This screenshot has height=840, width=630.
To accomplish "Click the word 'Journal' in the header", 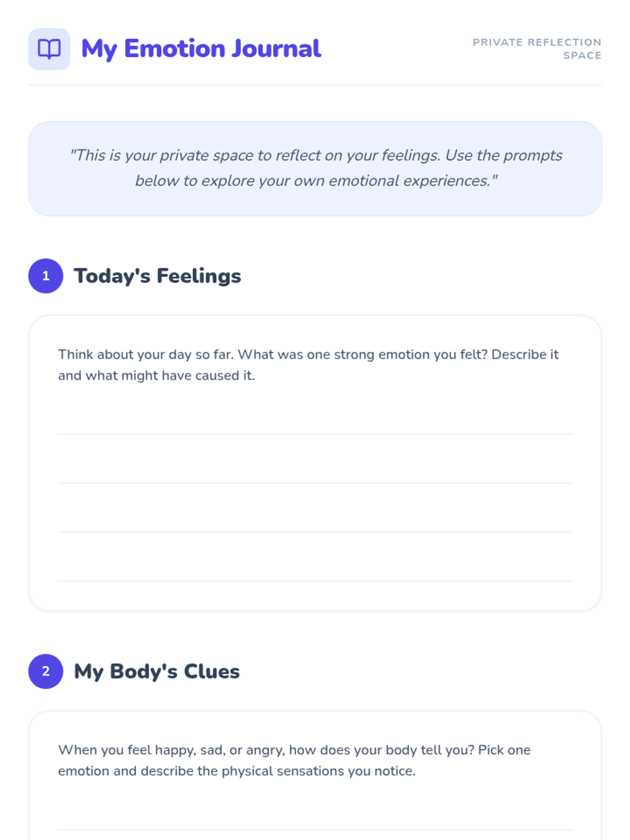I will [x=276, y=49].
